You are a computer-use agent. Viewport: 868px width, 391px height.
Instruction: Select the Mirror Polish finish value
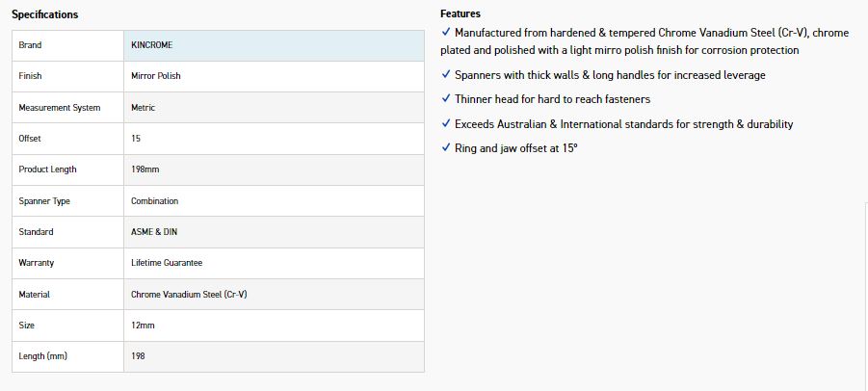pyautogui.click(x=156, y=76)
